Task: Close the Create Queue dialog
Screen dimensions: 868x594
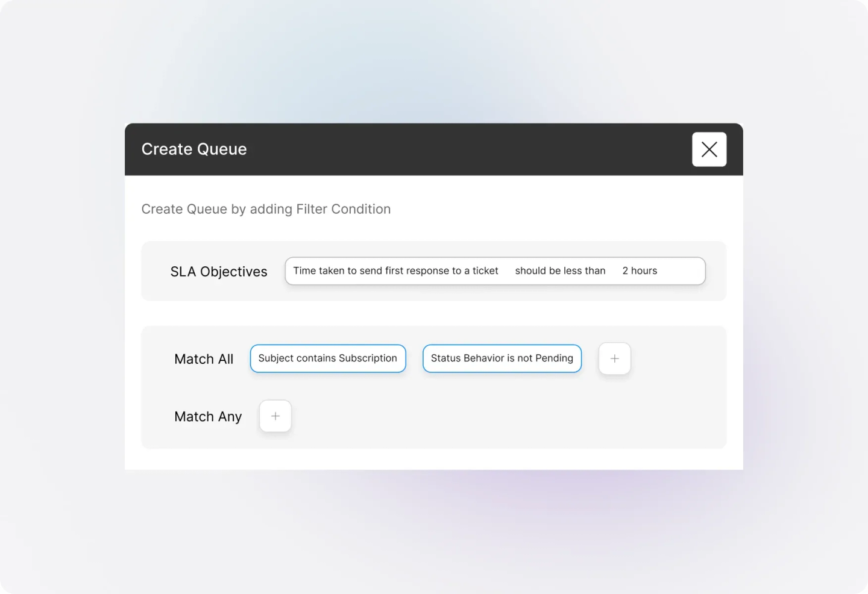Action: pos(709,149)
